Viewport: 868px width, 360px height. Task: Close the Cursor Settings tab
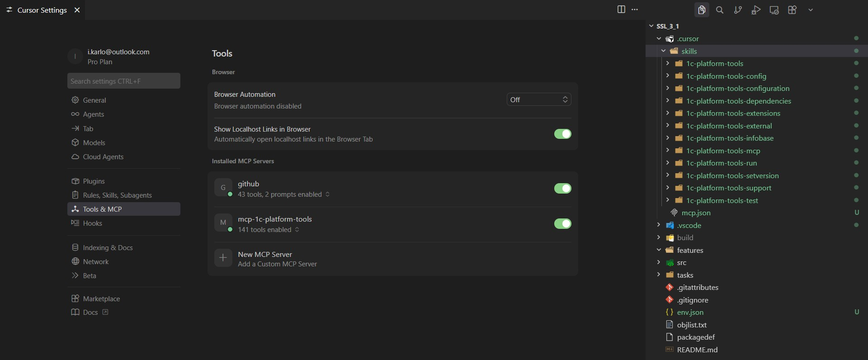pyautogui.click(x=77, y=10)
